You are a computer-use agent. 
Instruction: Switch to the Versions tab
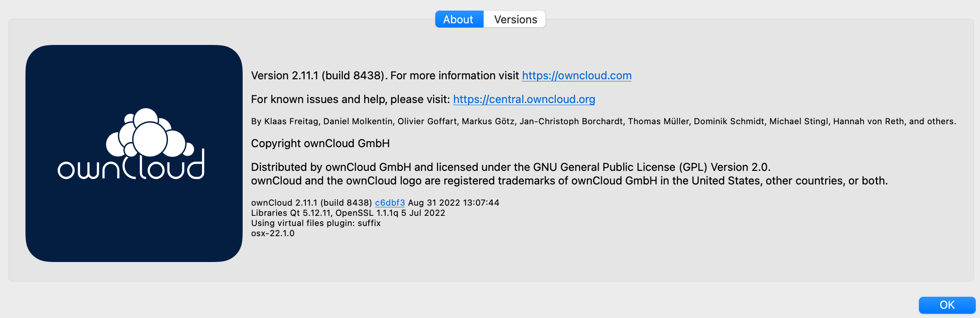pos(514,19)
